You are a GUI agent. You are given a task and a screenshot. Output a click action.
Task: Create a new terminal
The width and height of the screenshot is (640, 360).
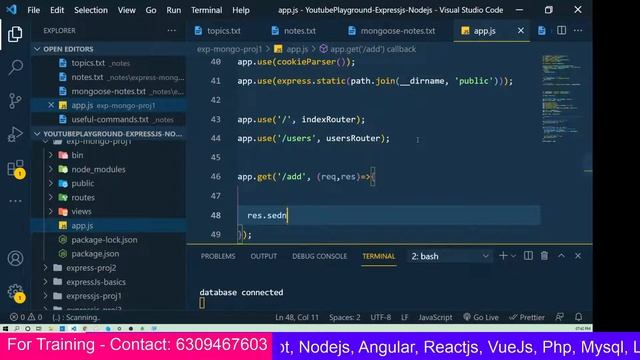click(x=503, y=256)
